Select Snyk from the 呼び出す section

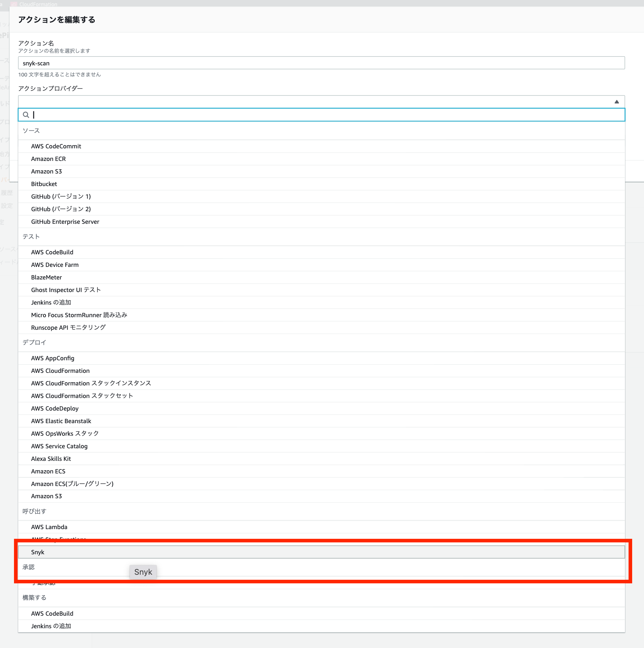tap(38, 552)
